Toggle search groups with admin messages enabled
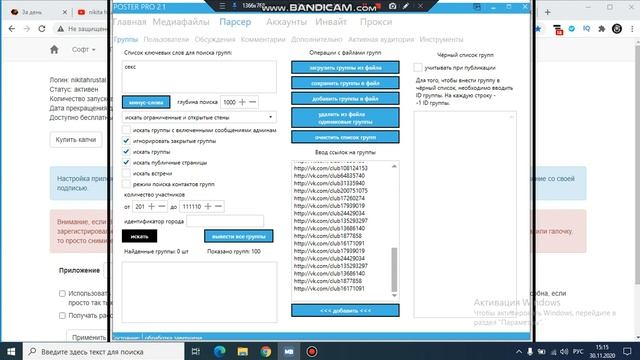This screenshot has height=360, width=640. click(127, 130)
